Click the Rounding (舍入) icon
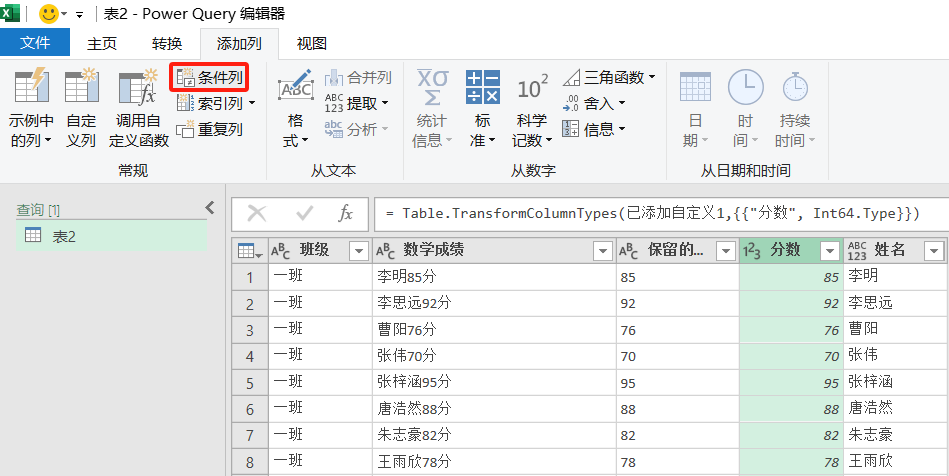The height and width of the screenshot is (476, 949). [571, 104]
